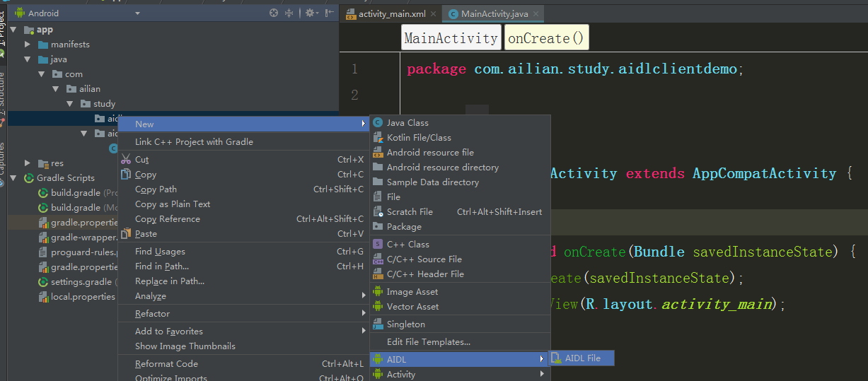Create a new Kotlin File/Class
This screenshot has height=381, width=868.
pos(460,138)
